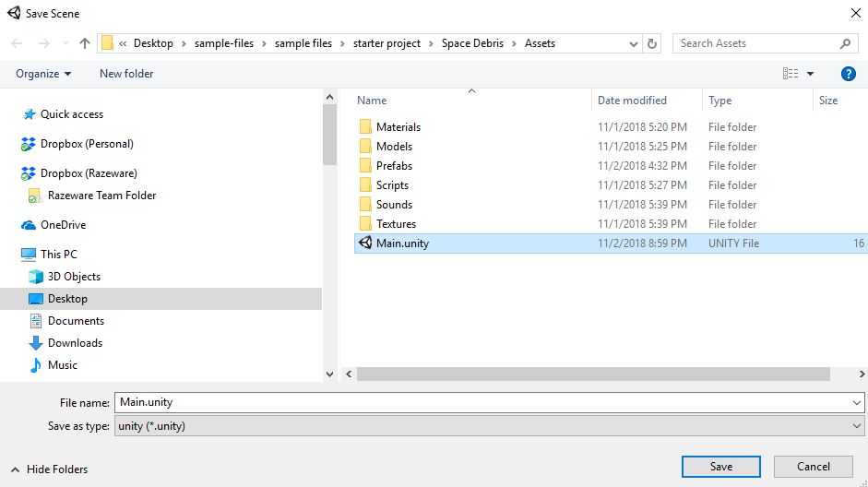Click the search magnifier icon
The height and width of the screenshot is (487, 868).
(845, 43)
